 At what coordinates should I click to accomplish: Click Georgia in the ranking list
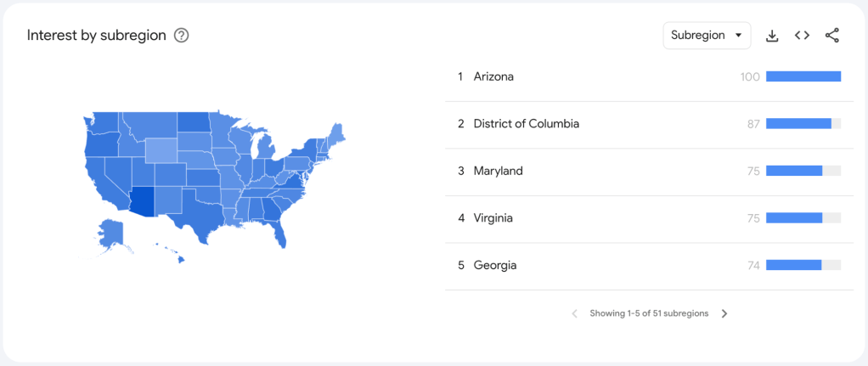tap(494, 265)
